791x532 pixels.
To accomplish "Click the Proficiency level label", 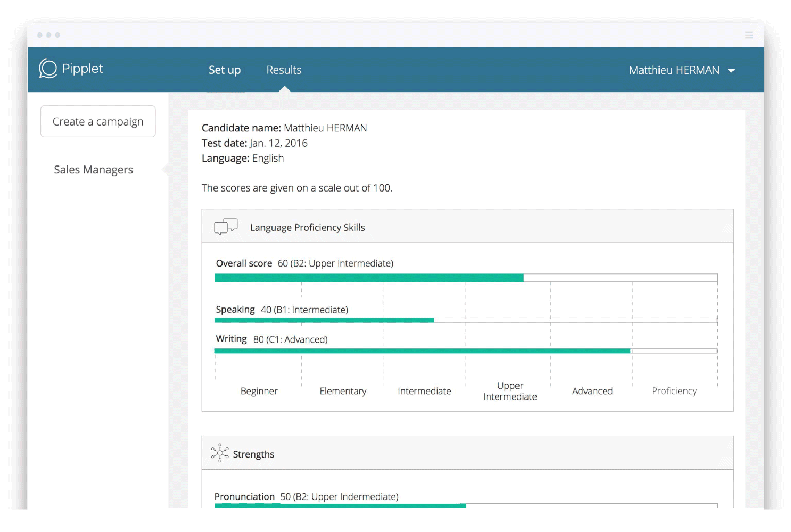I will [x=674, y=391].
